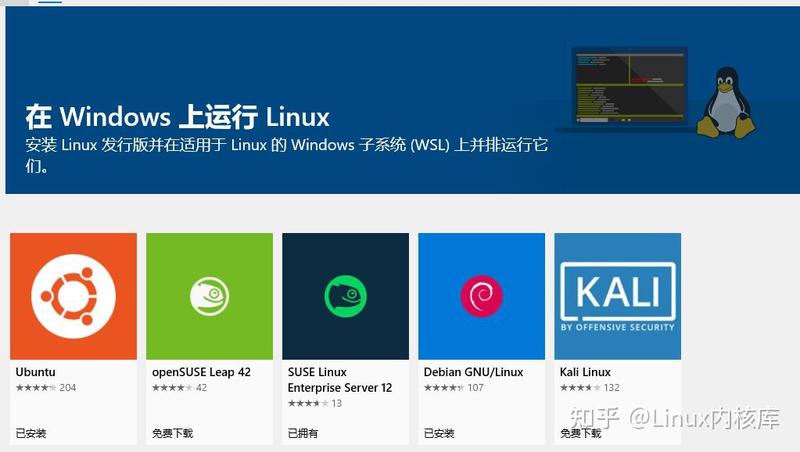Click the Ubuntu star rating 204
800x452 pixels.
[x=46, y=388]
